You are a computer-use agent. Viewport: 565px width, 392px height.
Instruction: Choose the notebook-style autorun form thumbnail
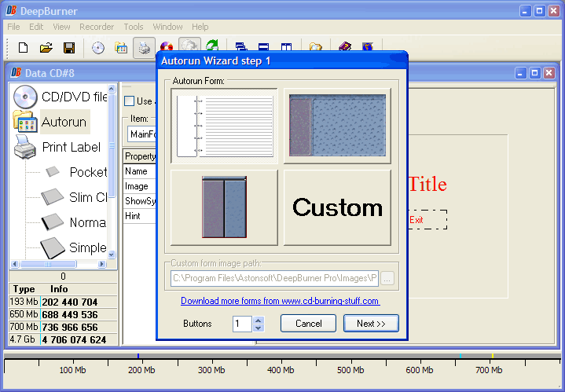point(225,126)
